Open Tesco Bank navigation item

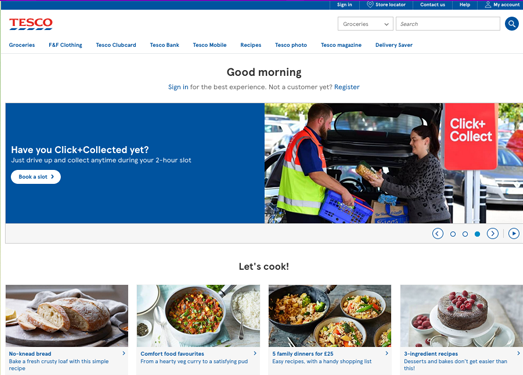pyautogui.click(x=164, y=45)
